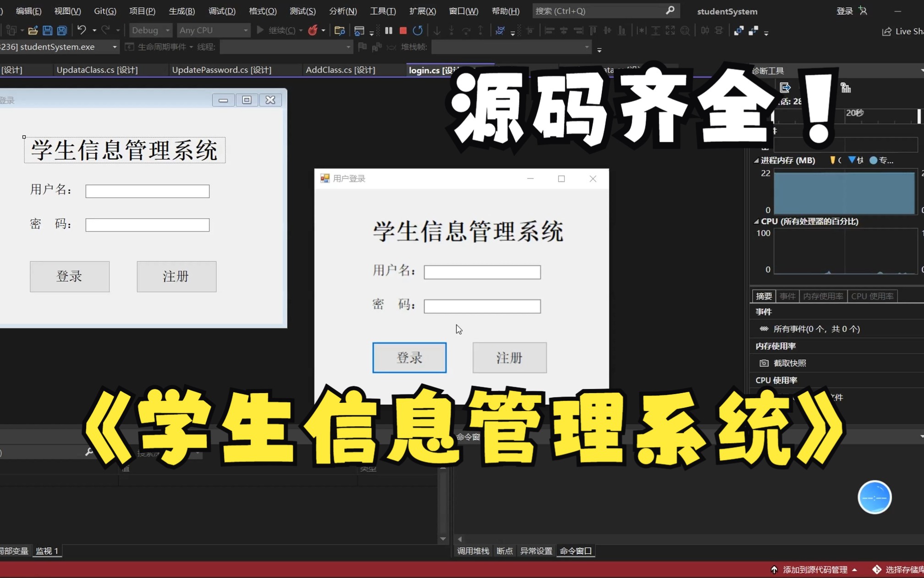The width and height of the screenshot is (924, 578).
Task: Open a file with the folder icon
Action: click(33, 31)
